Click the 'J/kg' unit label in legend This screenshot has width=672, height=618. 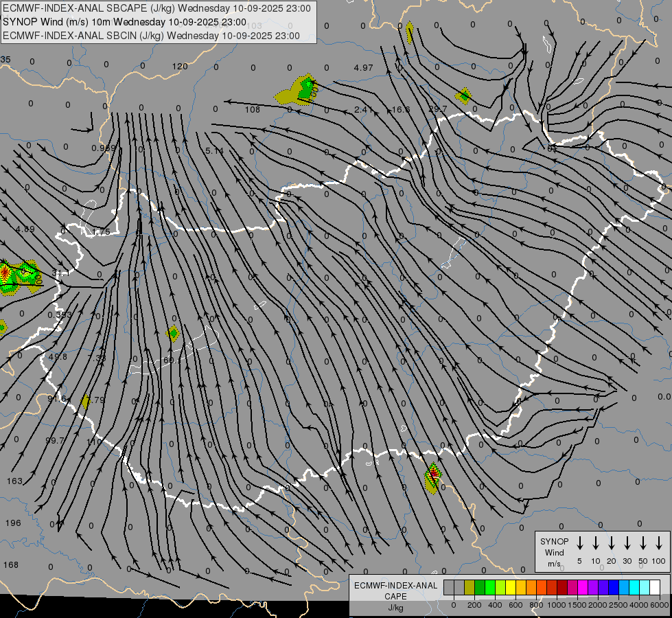pos(395,608)
